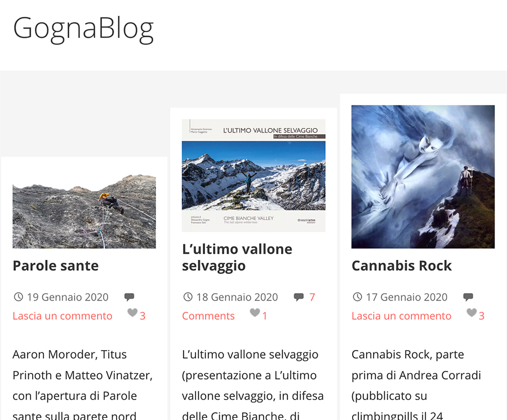Like the Cannabis Rock post via heart icon

click(x=472, y=312)
